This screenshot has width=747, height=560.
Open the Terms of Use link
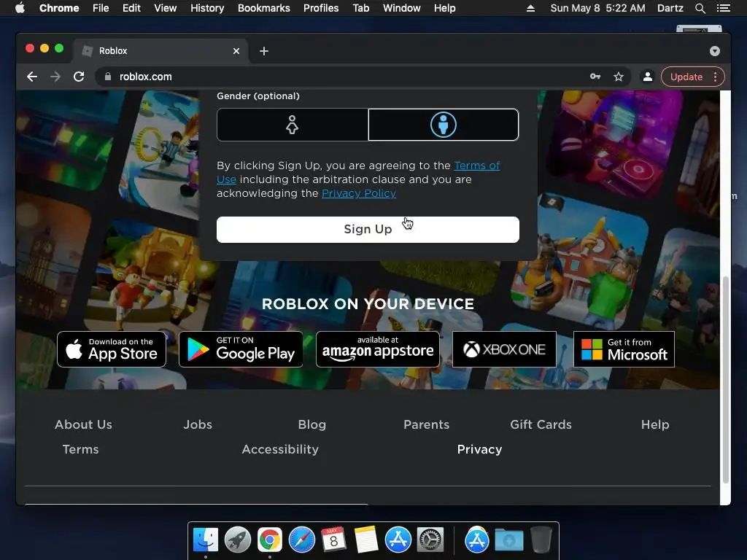(358, 172)
